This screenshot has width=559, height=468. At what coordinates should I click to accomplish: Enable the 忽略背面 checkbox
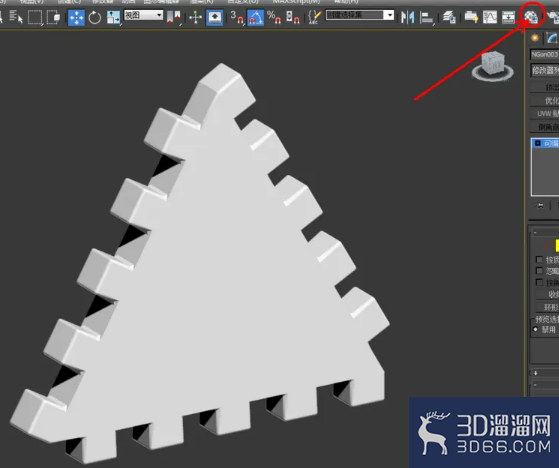[539, 271]
